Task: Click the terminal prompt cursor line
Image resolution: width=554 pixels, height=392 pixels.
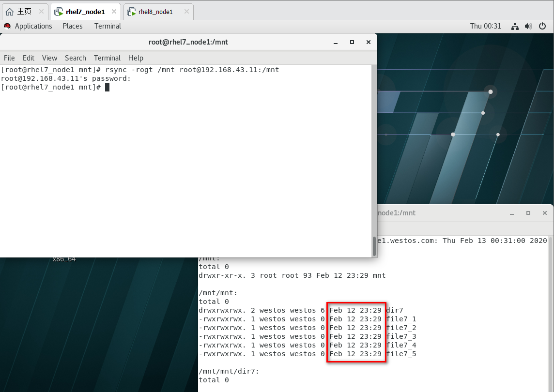Action: (55, 87)
